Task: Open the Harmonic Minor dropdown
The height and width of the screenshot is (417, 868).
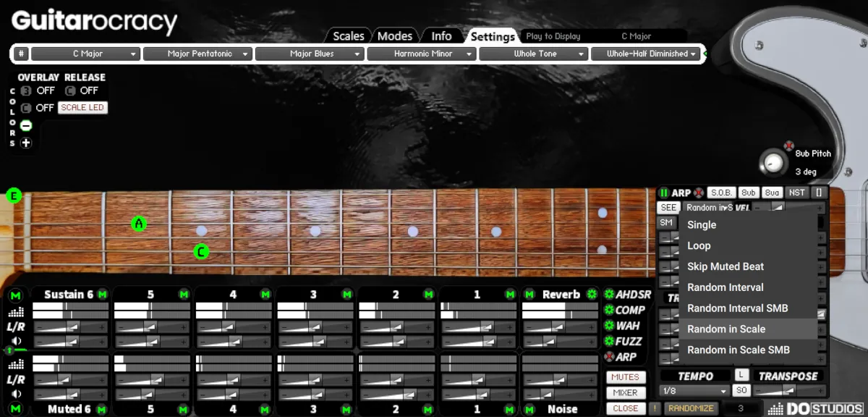Action: [422, 54]
